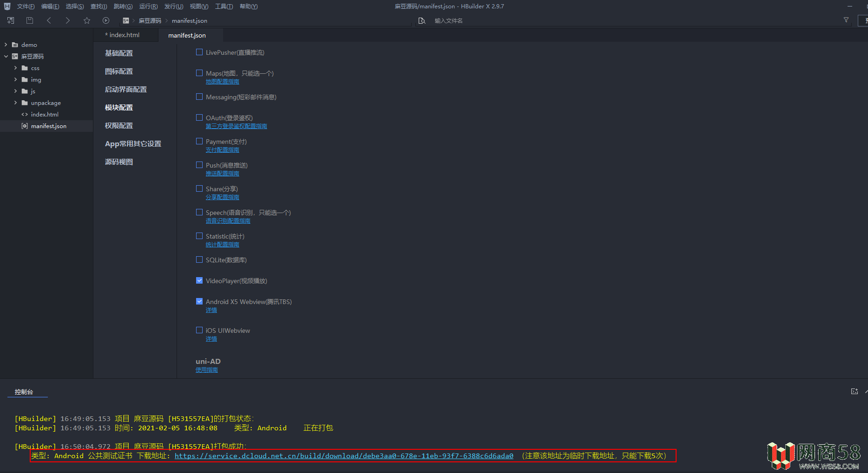The height and width of the screenshot is (473, 868).
Task: Click 麻豆源码 breadcrumb segment
Action: (x=150, y=20)
